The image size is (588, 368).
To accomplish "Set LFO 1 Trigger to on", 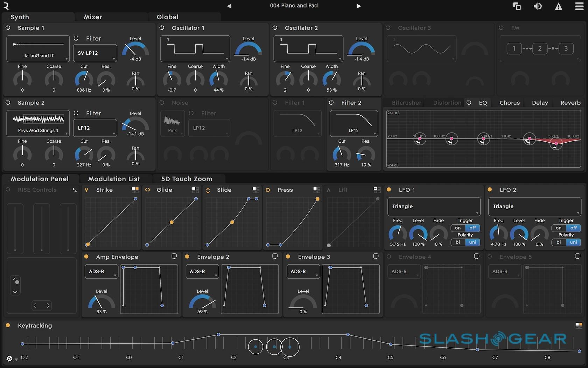I will 458,228.
